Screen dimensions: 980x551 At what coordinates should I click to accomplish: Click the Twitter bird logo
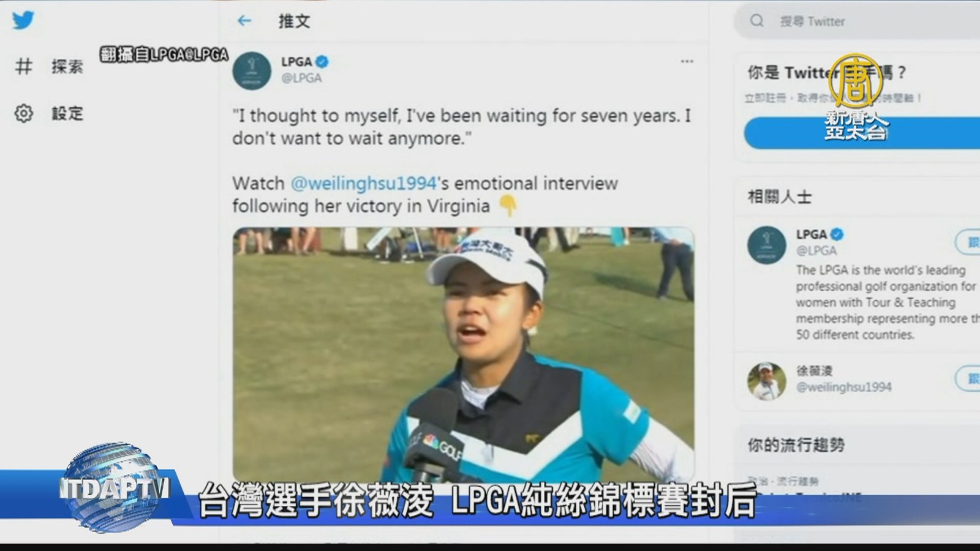point(23,20)
